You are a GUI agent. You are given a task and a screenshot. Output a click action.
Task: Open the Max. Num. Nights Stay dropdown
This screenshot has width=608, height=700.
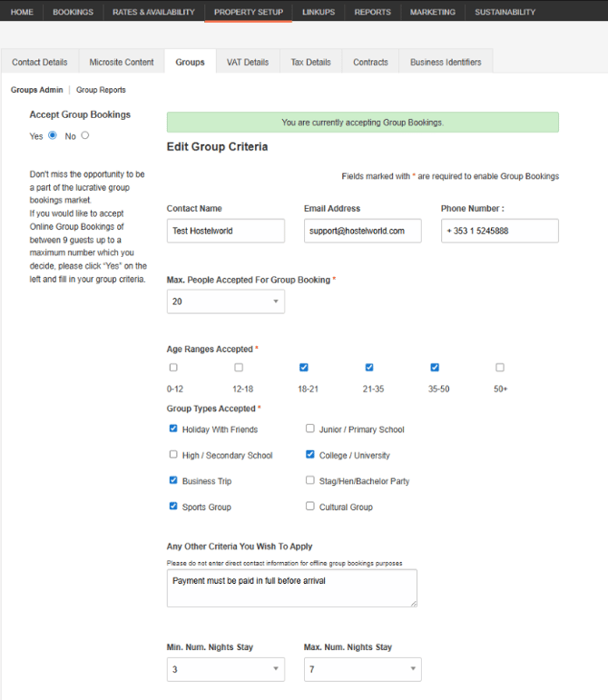pyautogui.click(x=362, y=669)
